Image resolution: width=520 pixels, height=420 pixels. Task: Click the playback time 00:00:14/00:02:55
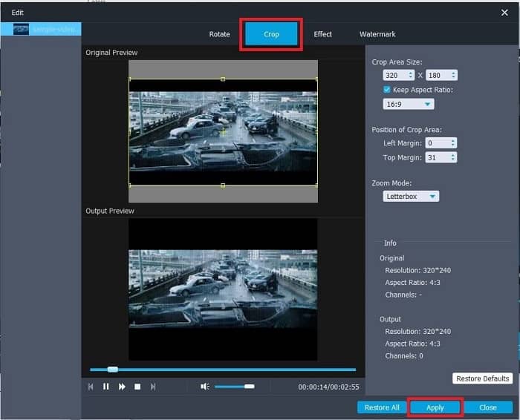click(x=328, y=387)
